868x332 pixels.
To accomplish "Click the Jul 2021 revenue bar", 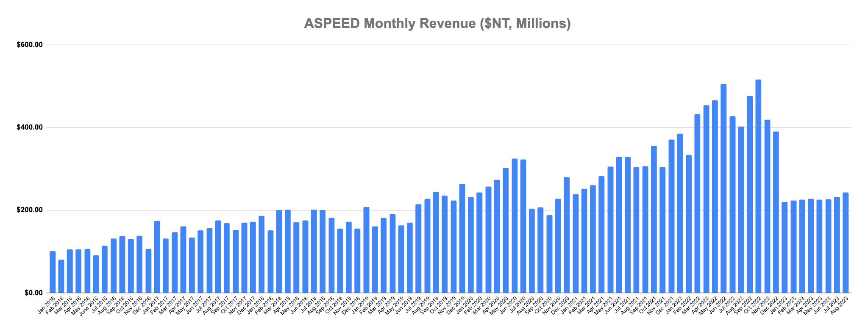I will click(628, 224).
